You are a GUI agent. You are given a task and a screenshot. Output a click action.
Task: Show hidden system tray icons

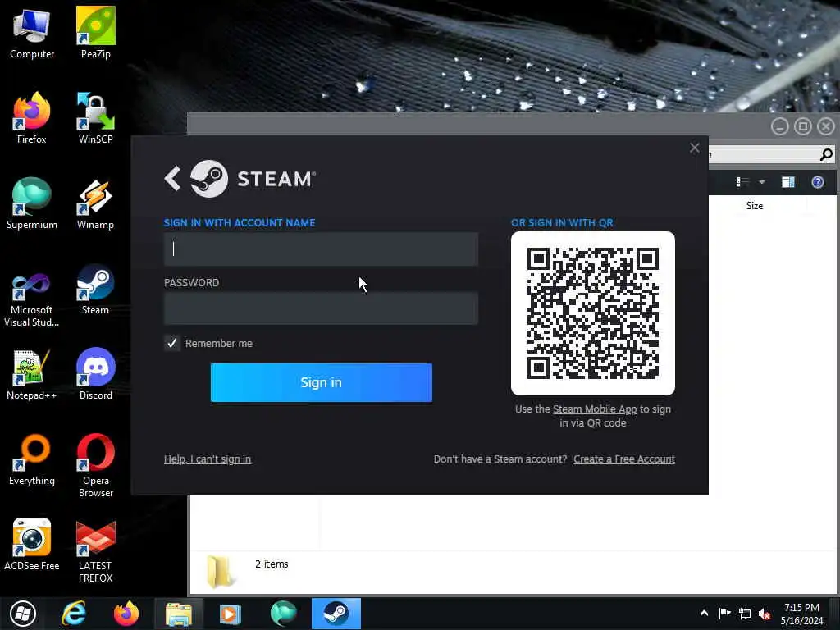704,614
